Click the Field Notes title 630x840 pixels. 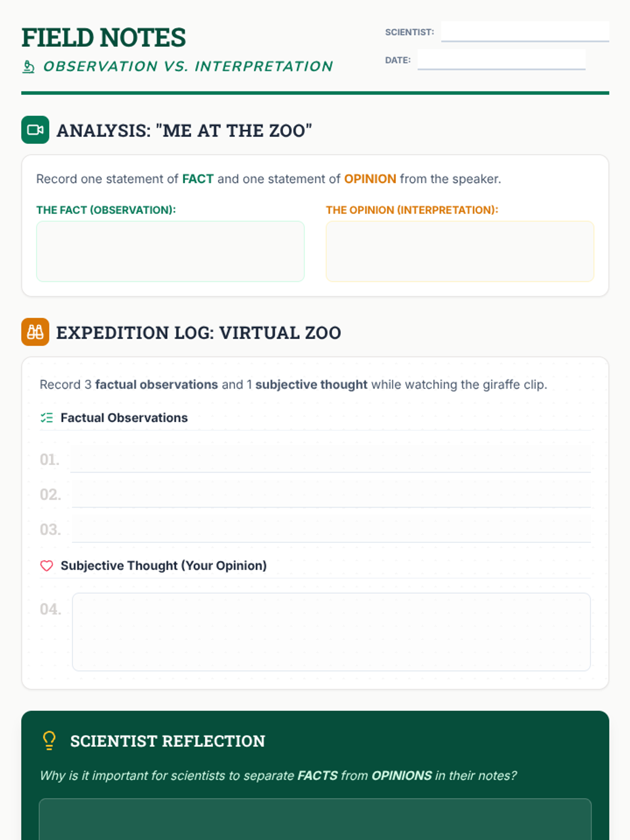[x=103, y=38]
